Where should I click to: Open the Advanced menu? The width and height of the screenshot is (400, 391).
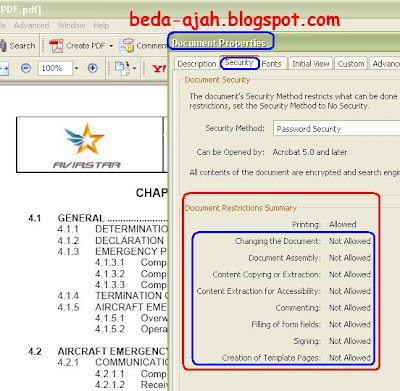click(x=31, y=25)
